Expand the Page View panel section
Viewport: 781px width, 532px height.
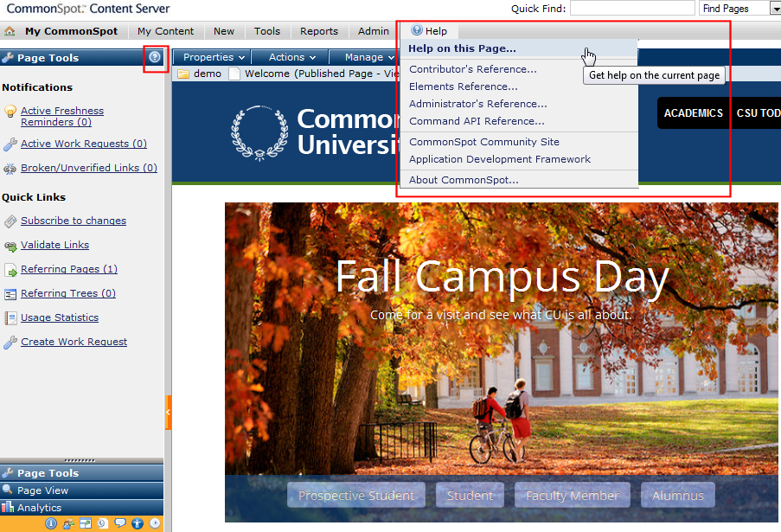click(x=81, y=490)
